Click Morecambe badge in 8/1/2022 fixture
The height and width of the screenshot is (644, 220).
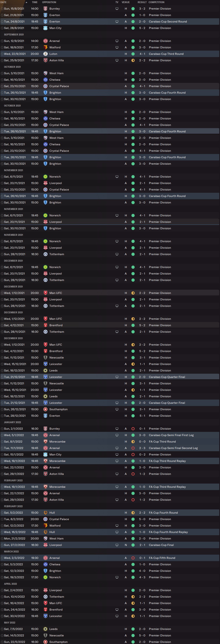click(45, 441)
